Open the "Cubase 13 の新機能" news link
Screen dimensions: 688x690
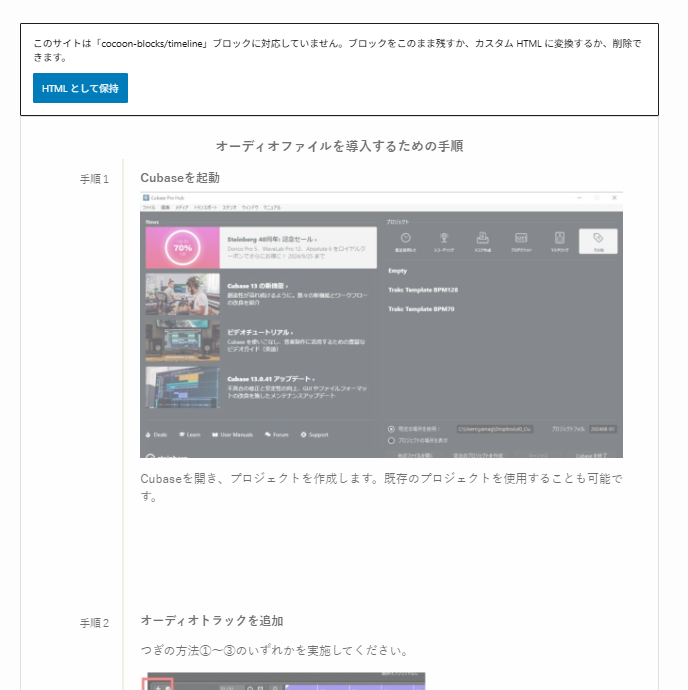[258, 286]
